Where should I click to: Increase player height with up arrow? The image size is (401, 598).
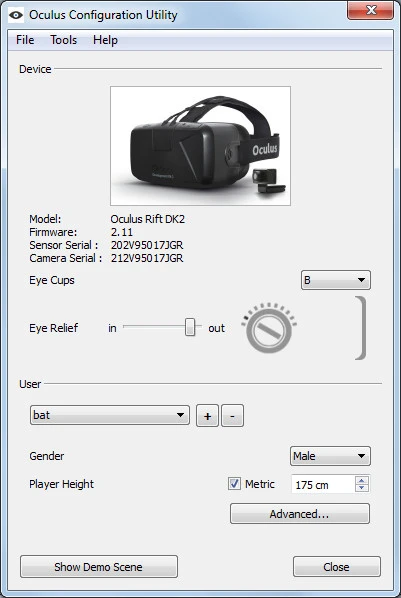point(362,480)
